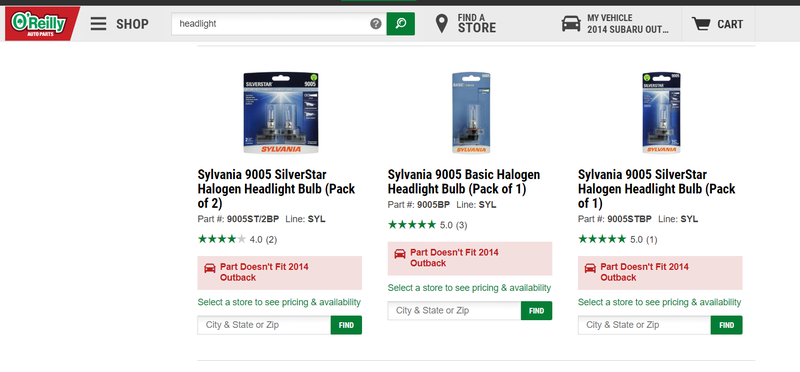This screenshot has width=800, height=372.
Task: Click Part Doesn't Fit notice for 9005BP
Action: pos(470,258)
